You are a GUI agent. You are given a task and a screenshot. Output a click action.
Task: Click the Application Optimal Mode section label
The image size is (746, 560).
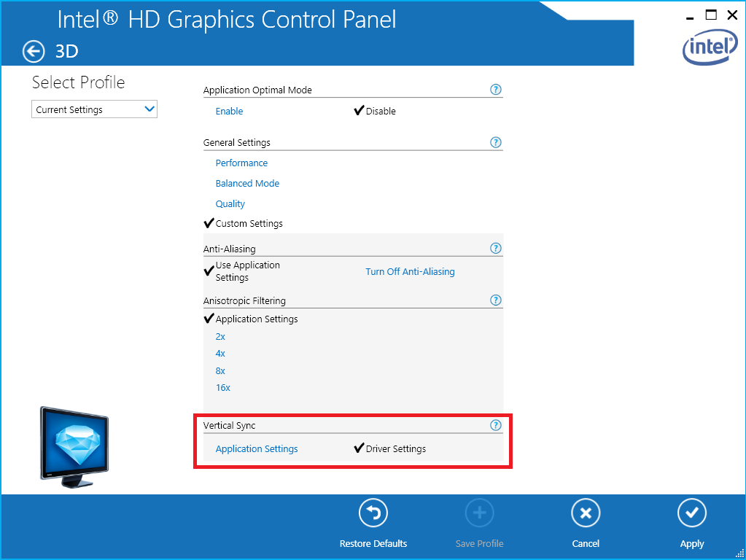257,90
